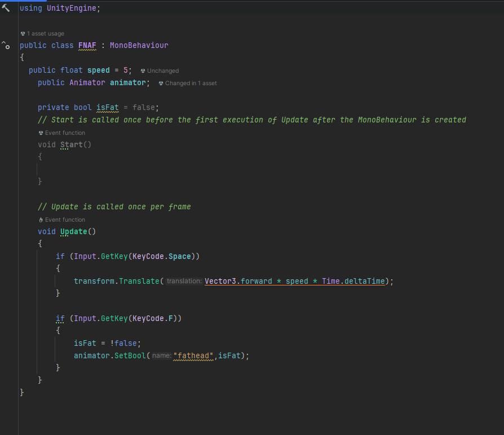Click the transform.Translate method call
Screen dimensions: 504x435
pos(116,281)
